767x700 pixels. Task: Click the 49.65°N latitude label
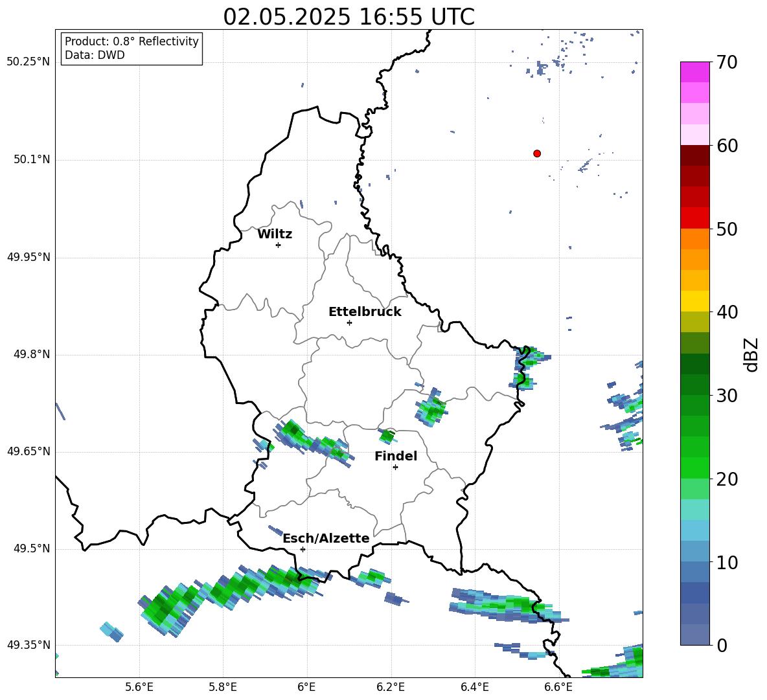tap(29, 451)
